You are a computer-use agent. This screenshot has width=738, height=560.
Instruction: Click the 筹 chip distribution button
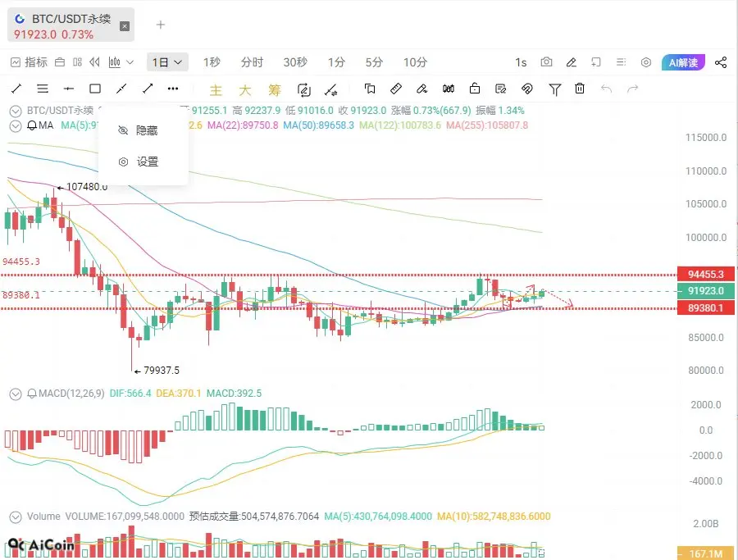click(x=275, y=90)
